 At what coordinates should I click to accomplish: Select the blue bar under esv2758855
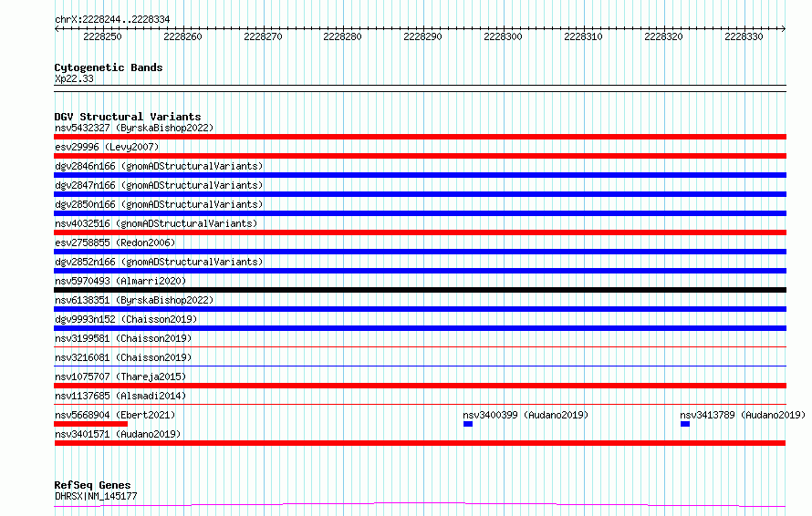coord(420,252)
